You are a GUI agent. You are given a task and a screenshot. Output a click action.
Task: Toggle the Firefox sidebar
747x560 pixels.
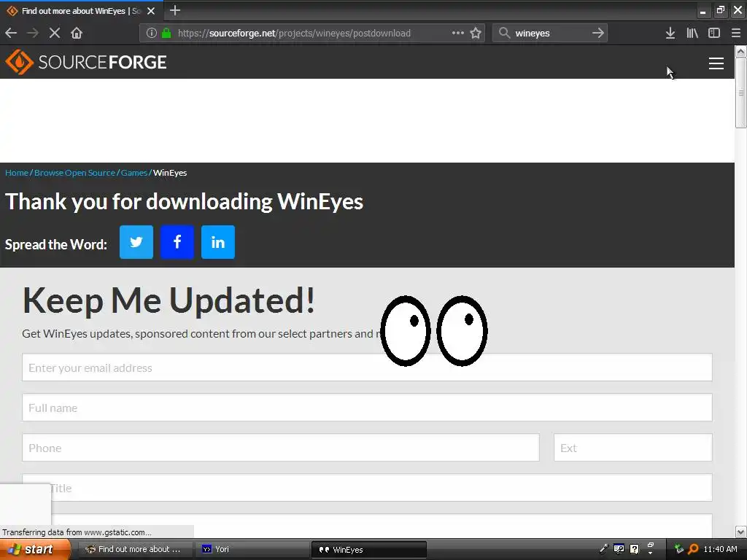click(713, 33)
